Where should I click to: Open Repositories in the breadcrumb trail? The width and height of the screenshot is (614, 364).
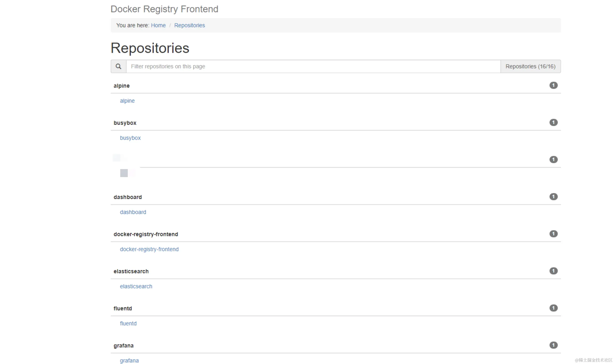(189, 25)
